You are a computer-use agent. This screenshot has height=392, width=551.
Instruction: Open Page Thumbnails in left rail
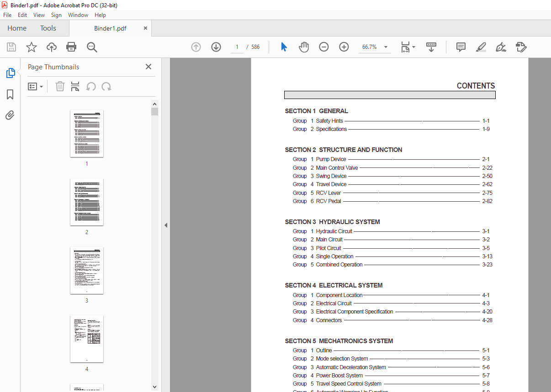(x=10, y=73)
